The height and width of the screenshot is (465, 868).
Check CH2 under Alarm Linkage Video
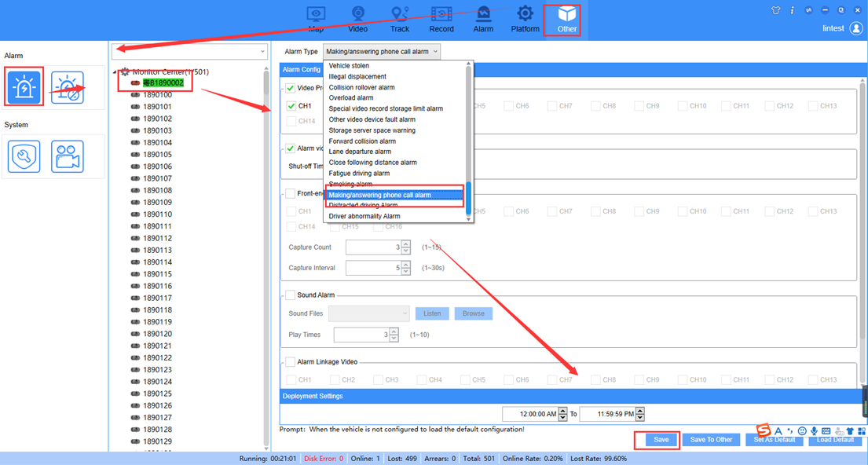(335, 379)
